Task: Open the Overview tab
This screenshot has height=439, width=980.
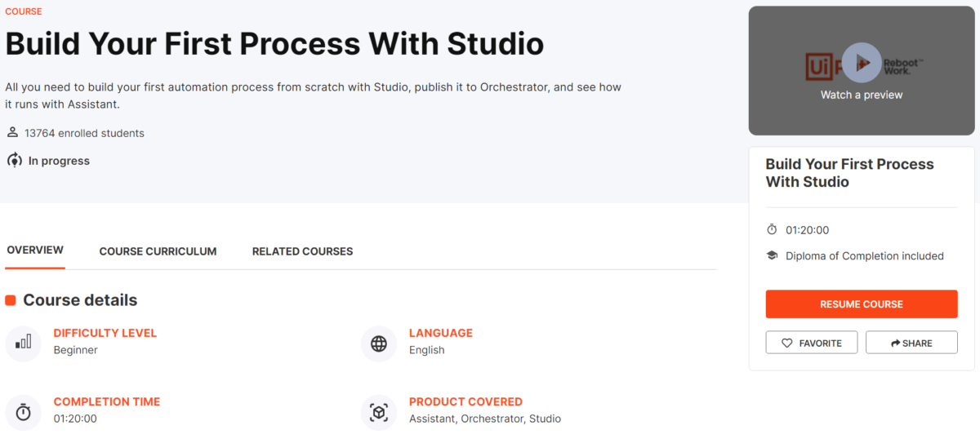Action: (35, 251)
